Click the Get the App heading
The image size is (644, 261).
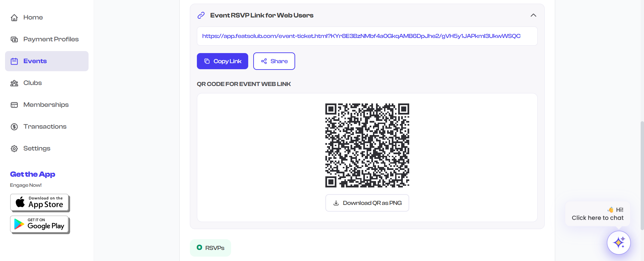(33, 174)
